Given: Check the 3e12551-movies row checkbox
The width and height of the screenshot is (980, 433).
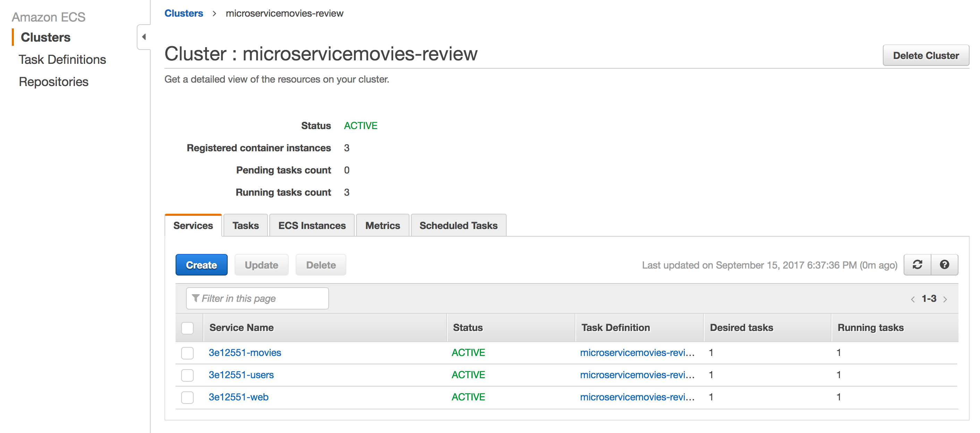Looking at the screenshot, I should pyautogui.click(x=187, y=353).
